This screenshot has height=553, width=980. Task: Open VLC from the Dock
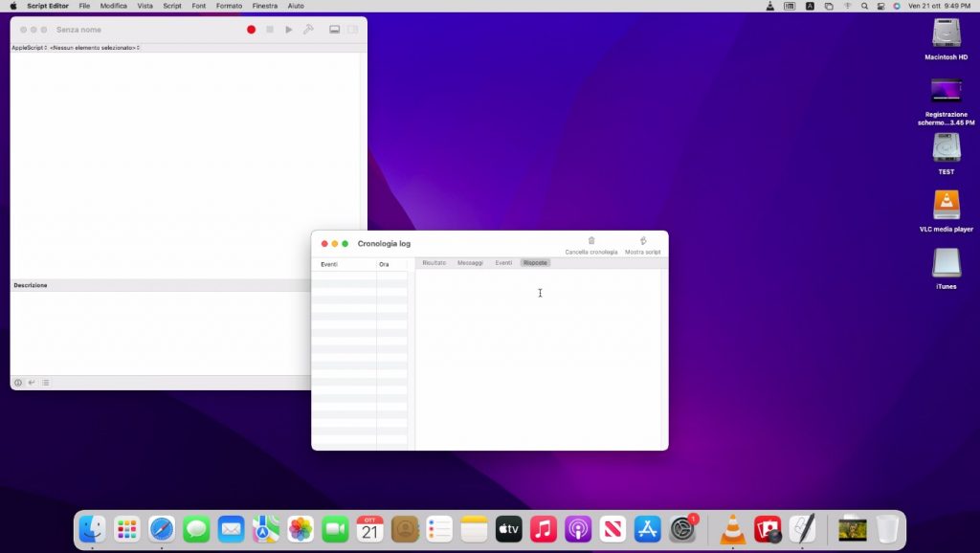(733, 529)
